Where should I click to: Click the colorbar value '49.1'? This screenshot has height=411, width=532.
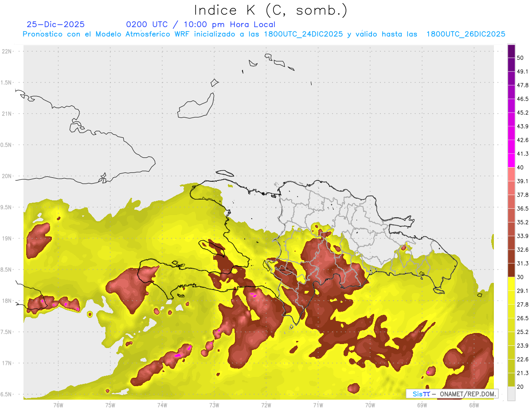pyautogui.click(x=523, y=72)
